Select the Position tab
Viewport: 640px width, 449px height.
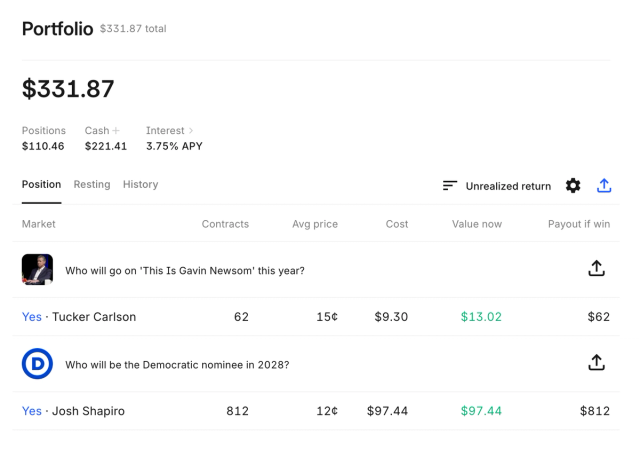click(x=41, y=185)
